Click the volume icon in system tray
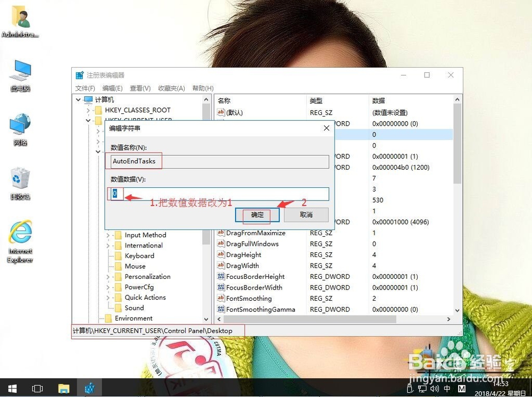The image size is (532, 397). [x=435, y=388]
